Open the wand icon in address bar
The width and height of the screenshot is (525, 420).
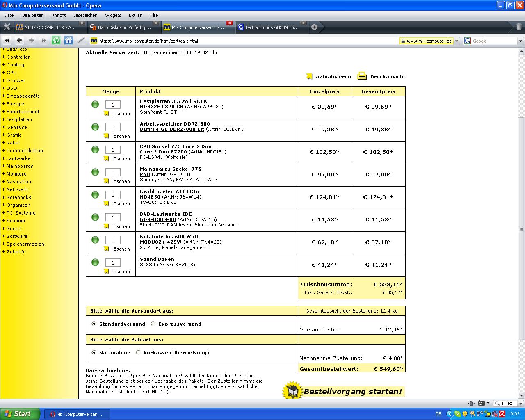coord(81,40)
